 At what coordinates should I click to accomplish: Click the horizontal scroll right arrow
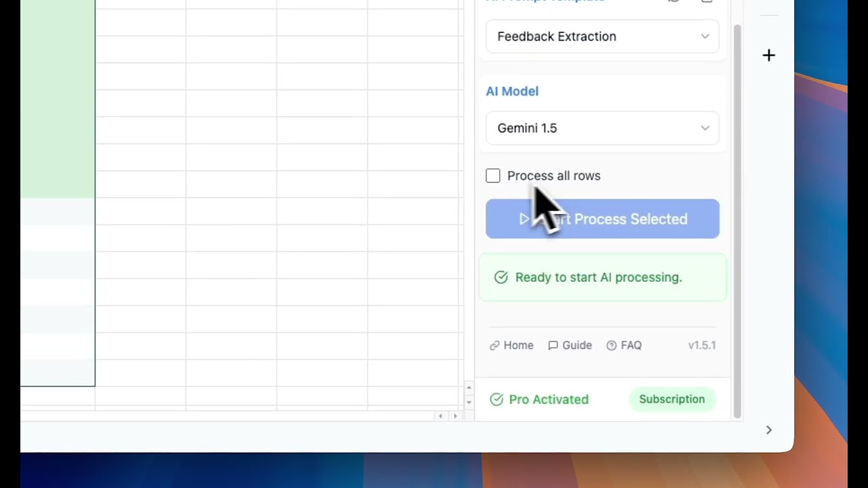455,415
